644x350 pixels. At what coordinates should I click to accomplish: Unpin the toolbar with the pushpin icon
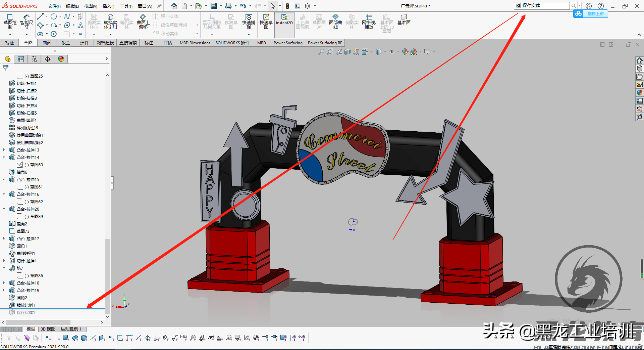pyautogui.click(x=159, y=6)
